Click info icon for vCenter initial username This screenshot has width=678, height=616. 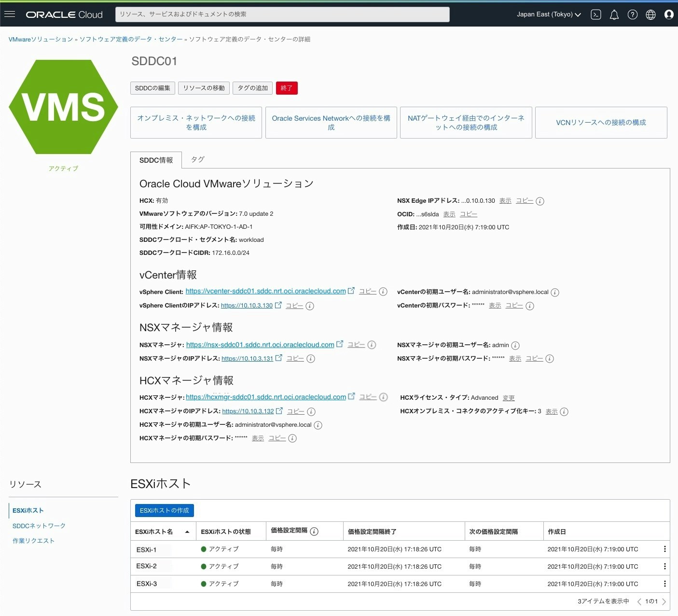(555, 293)
